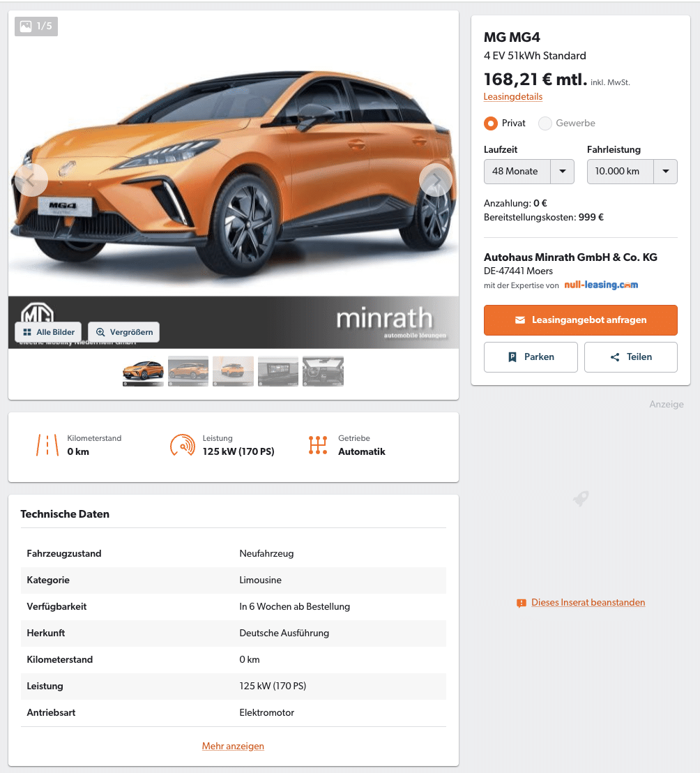
Task: Save the listing with Parken button
Action: click(531, 357)
